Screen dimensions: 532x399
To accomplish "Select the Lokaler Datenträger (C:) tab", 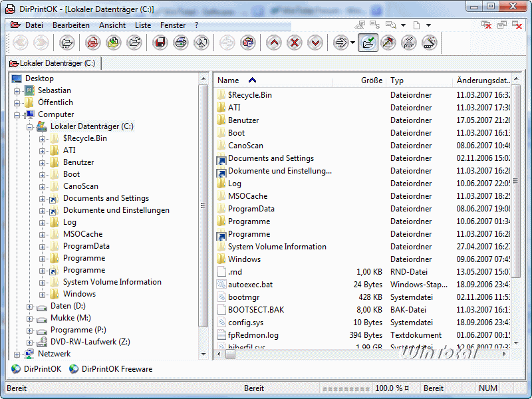I will (53, 63).
